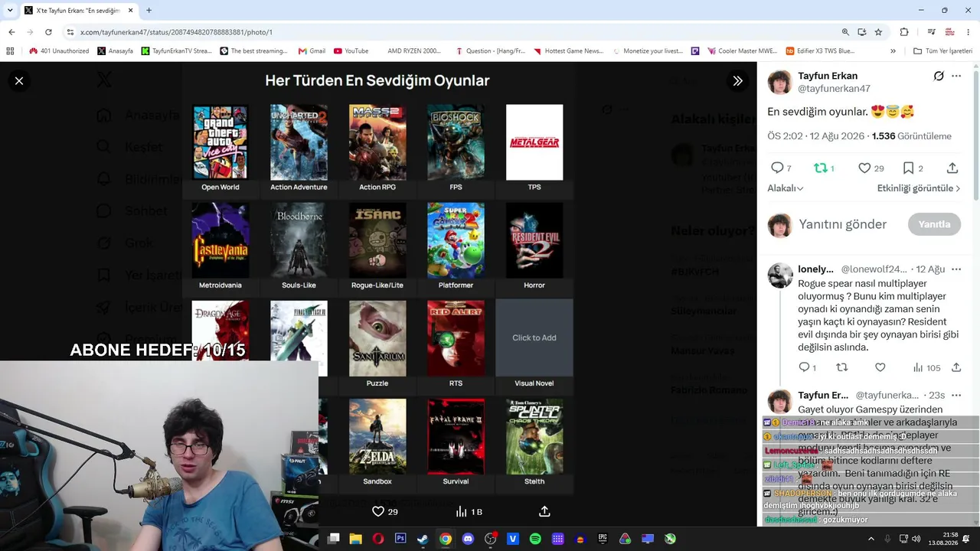Open the Gmail bookmark
Viewport: 980px width, 551px height.
tap(311, 51)
